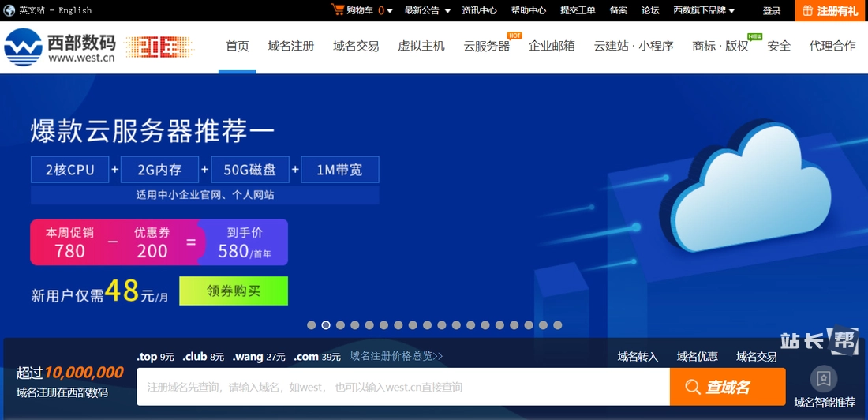
Task: Click the 登录 login link
Action: tap(771, 10)
